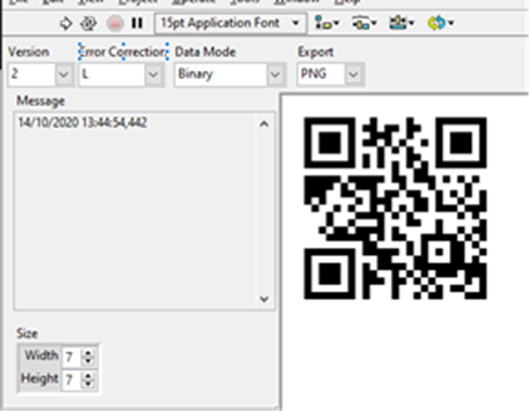Click the Height value field

click(x=72, y=379)
